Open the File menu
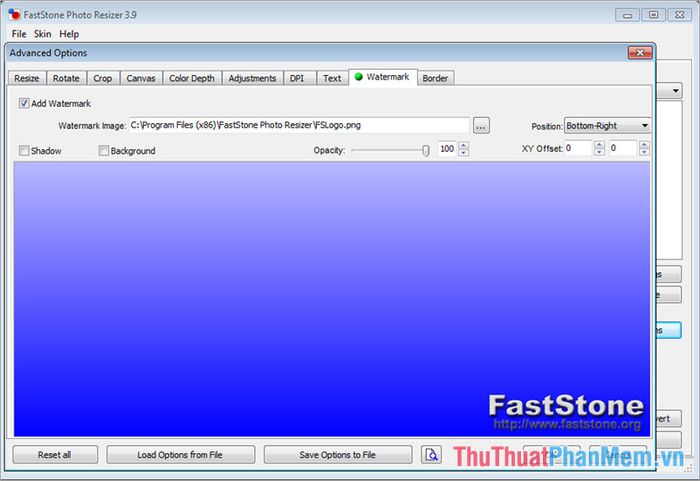Image resolution: width=700 pixels, height=481 pixels. (x=19, y=34)
